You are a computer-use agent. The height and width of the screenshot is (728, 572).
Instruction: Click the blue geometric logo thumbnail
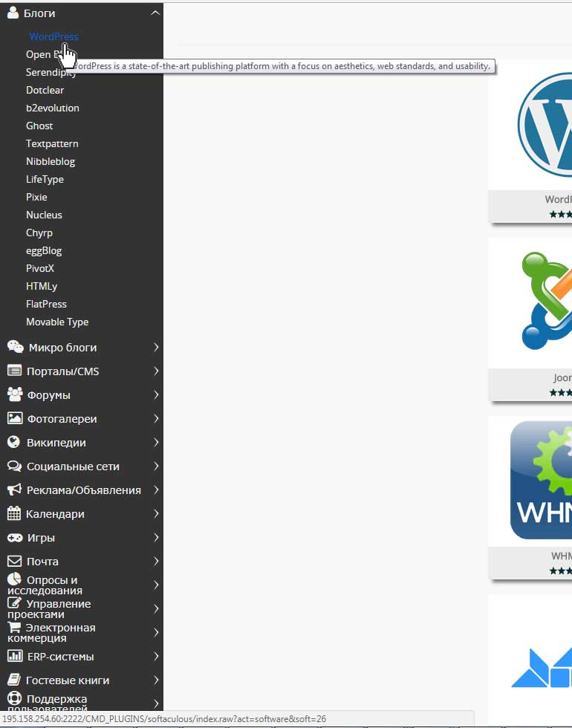(542, 667)
